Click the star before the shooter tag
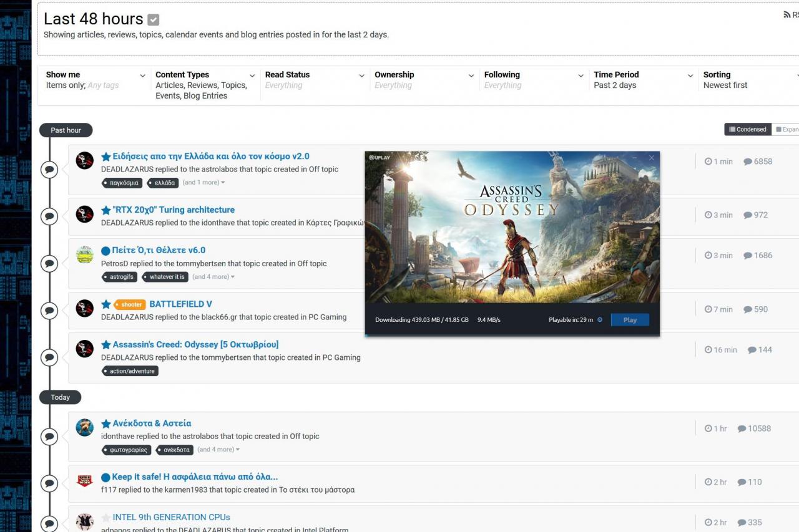Viewport: 799px width, 532px height. point(106,304)
